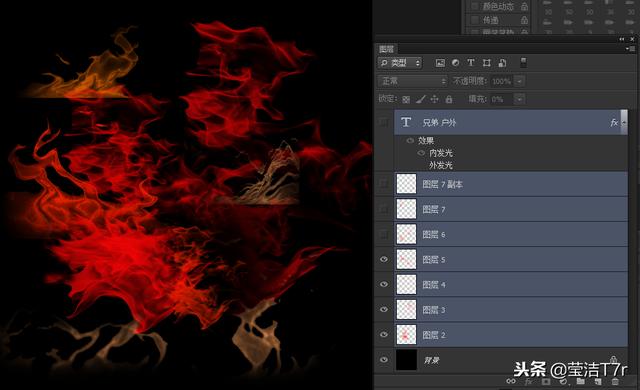Show 图层 6 via visibility box
The height and width of the screenshot is (390, 640).
point(384,235)
